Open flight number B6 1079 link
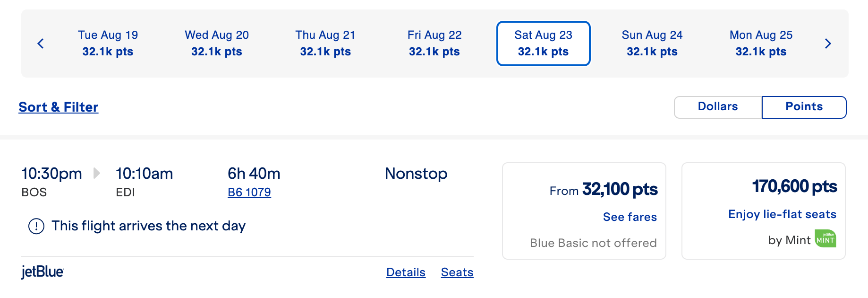 (x=249, y=193)
